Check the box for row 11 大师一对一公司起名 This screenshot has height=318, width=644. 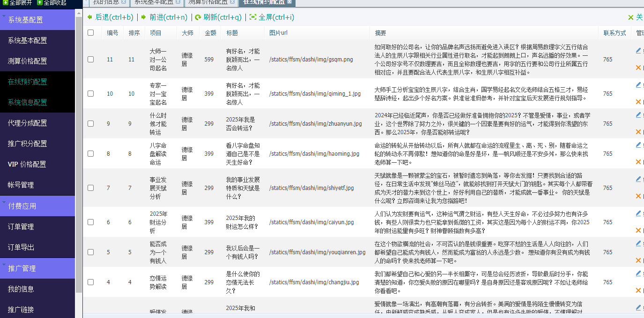click(x=91, y=60)
